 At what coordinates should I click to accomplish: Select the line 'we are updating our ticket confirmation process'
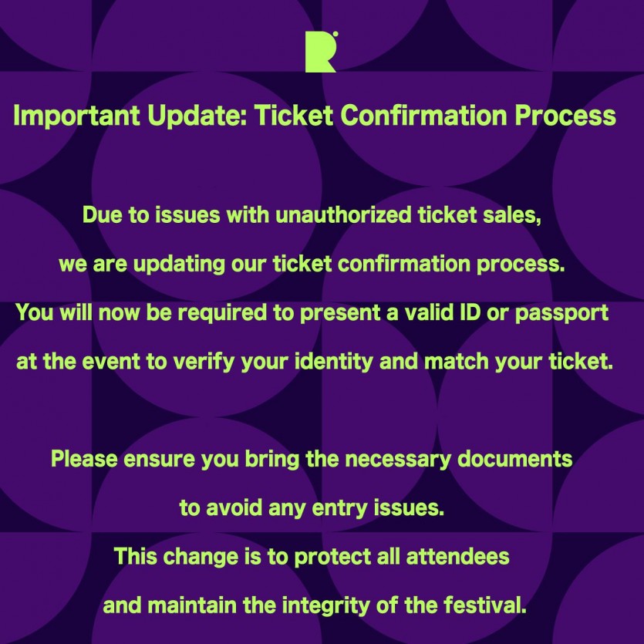[312, 263]
